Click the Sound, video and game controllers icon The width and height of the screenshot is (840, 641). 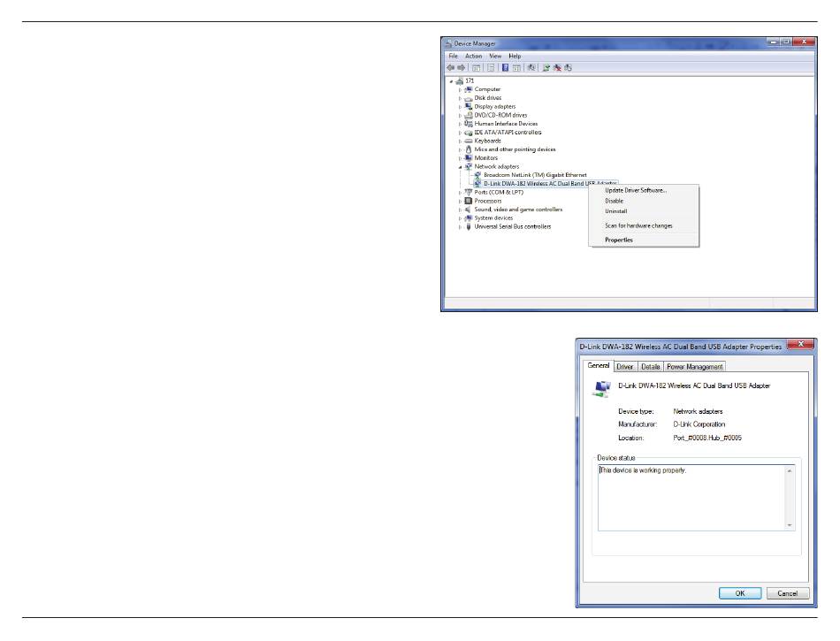click(469, 210)
